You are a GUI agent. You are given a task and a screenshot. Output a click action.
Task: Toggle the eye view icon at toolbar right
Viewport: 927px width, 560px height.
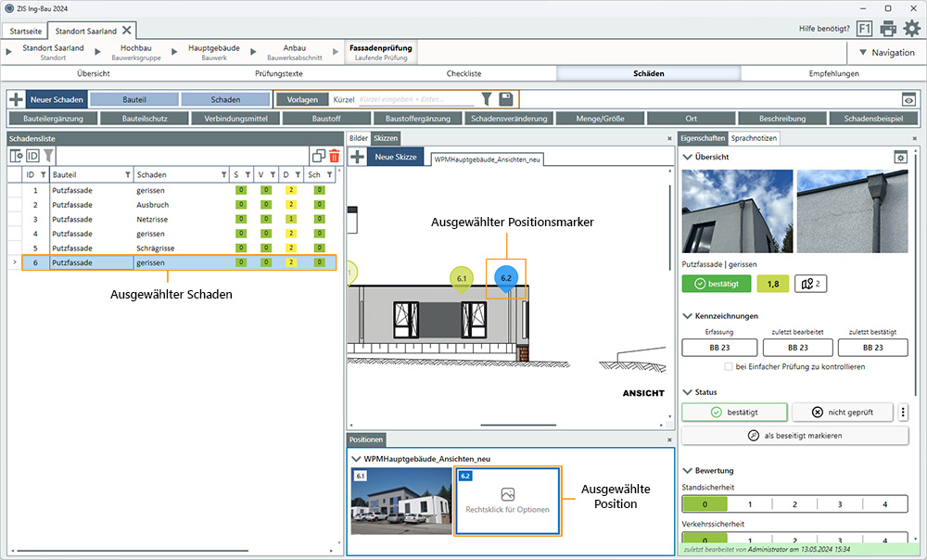pyautogui.click(x=908, y=99)
